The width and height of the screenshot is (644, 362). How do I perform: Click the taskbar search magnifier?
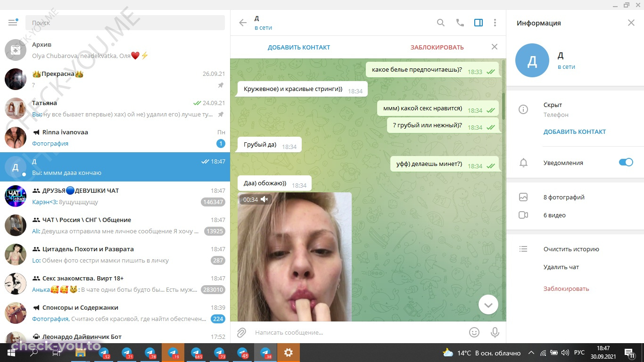34,353
